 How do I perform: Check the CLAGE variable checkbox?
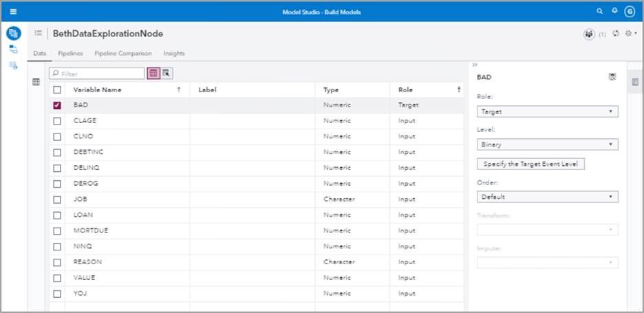coord(57,121)
